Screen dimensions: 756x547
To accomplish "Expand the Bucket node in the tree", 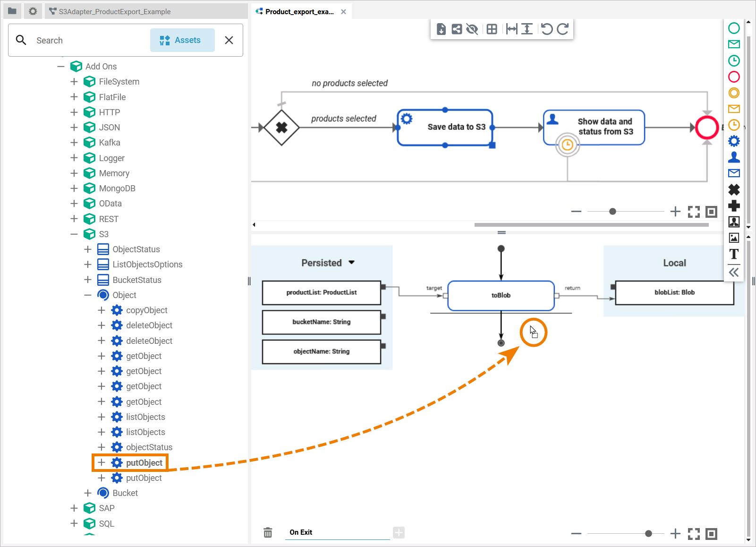I will [88, 493].
